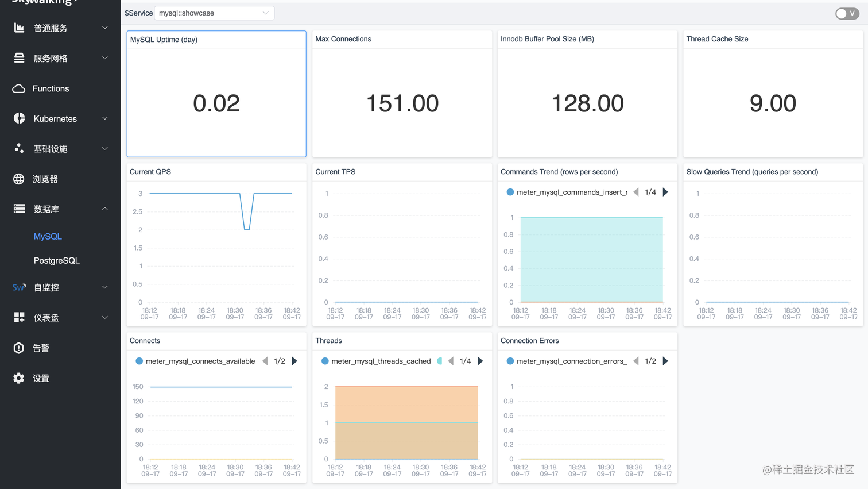
Task: Flip the V toggle switch in the top-right corner
Action: click(x=847, y=13)
